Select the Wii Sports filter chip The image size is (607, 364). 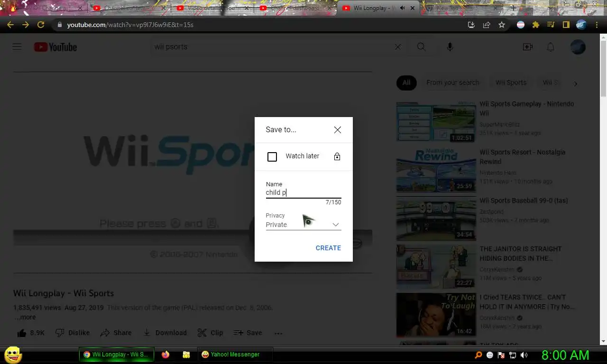(511, 82)
